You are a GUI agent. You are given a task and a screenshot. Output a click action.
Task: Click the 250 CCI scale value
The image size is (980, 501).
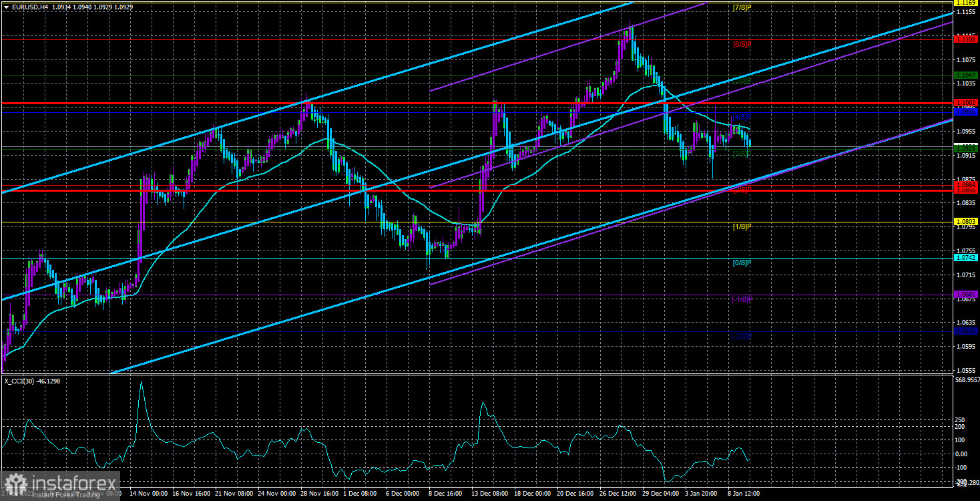(x=961, y=419)
